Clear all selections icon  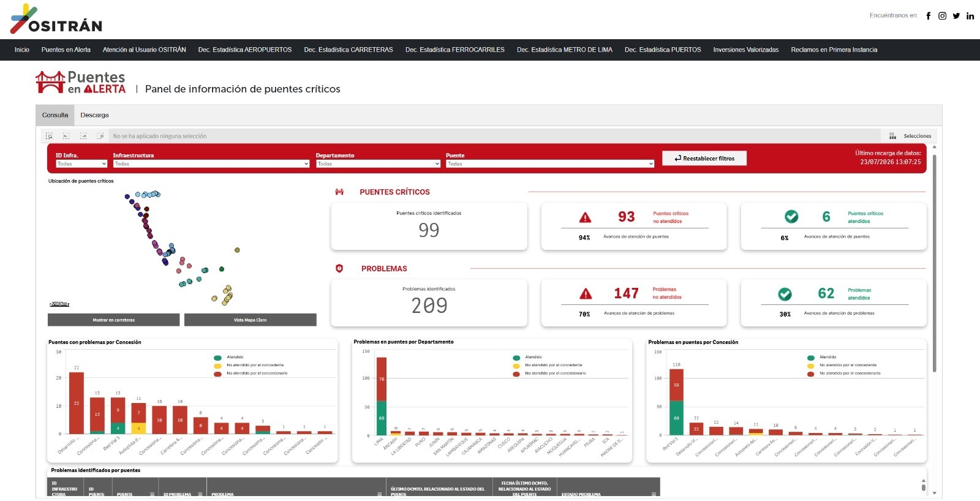tap(100, 136)
